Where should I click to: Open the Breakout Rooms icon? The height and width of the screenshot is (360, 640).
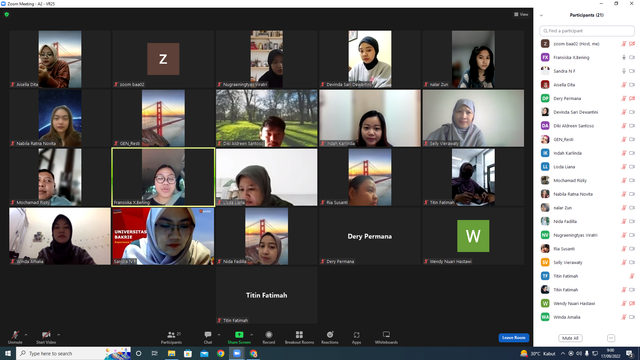pos(299,335)
